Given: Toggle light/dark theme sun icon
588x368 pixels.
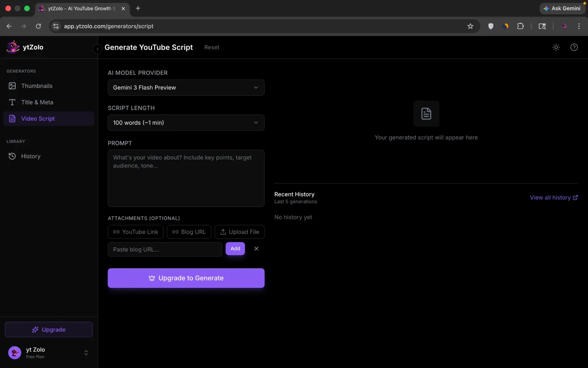Looking at the screenshot, I should tap(556, 47).
